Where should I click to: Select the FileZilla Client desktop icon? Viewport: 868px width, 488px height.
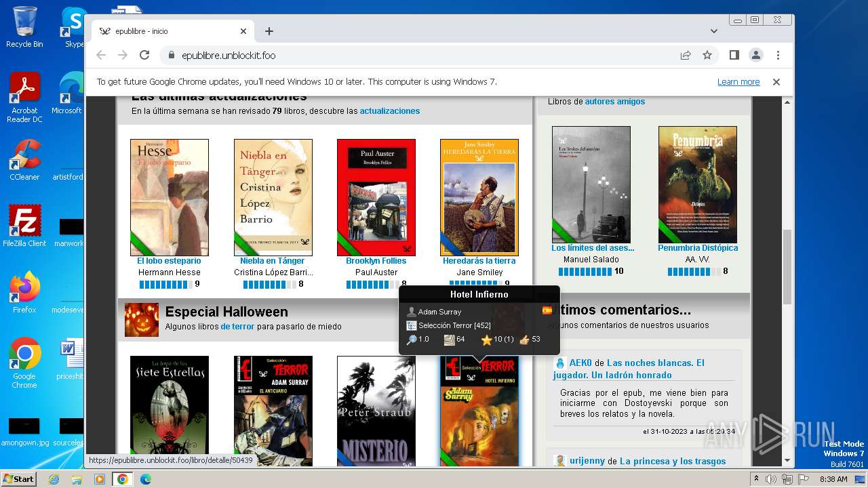tap(24, 226)
